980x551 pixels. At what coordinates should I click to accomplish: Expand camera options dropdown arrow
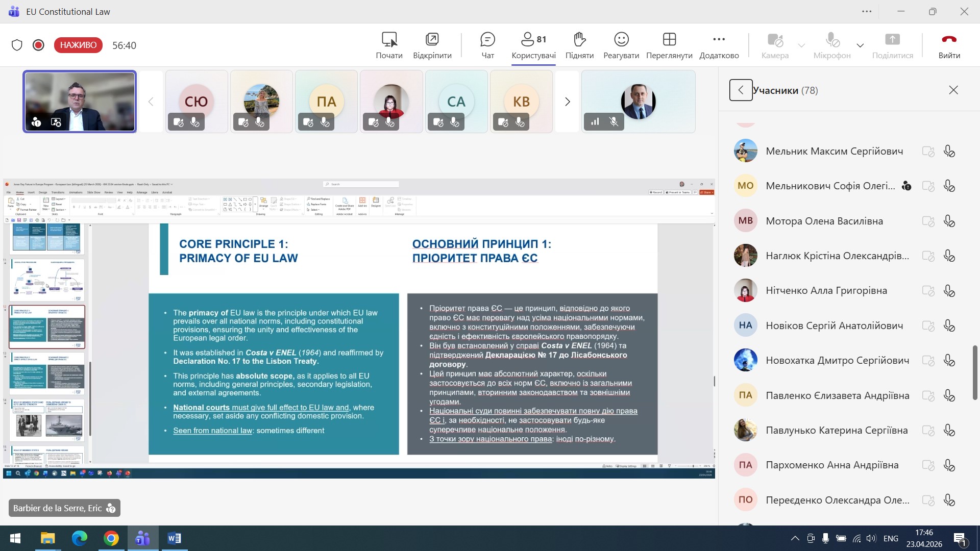point(801,45)
